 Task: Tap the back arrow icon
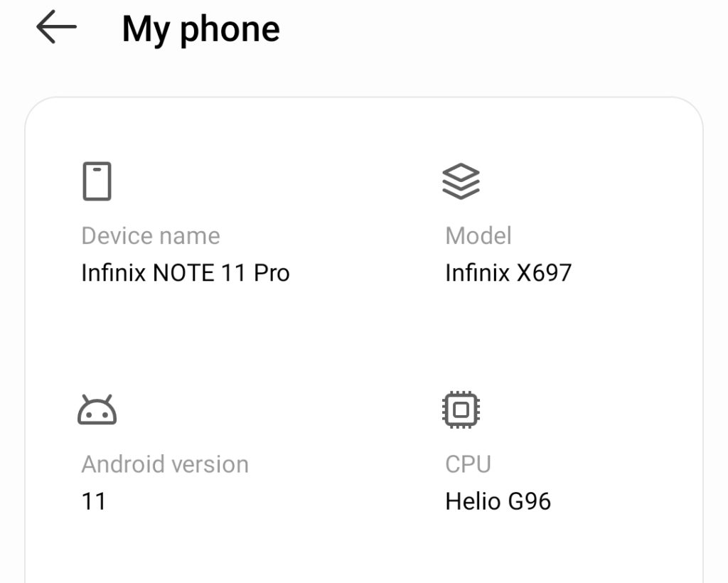pyautogui.click(x=57, y=28)
